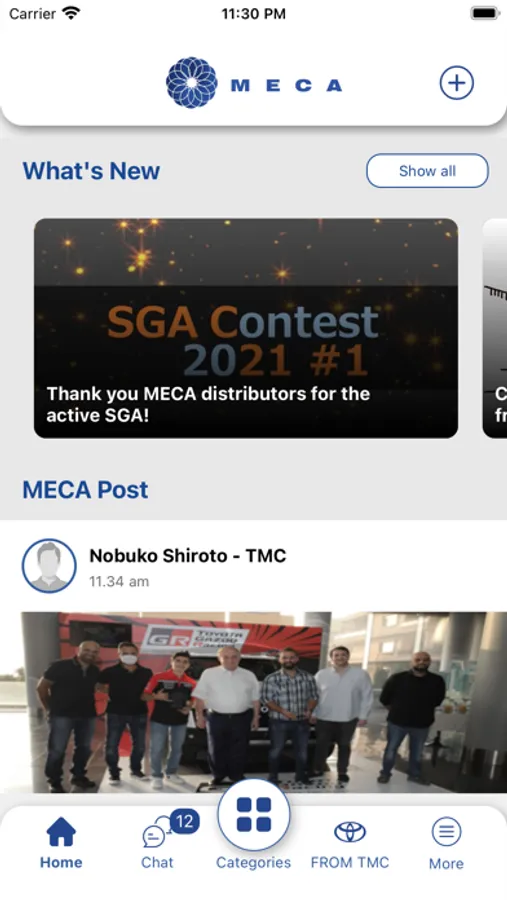
Task: Select the Home tab label
Action: point(61,862)
